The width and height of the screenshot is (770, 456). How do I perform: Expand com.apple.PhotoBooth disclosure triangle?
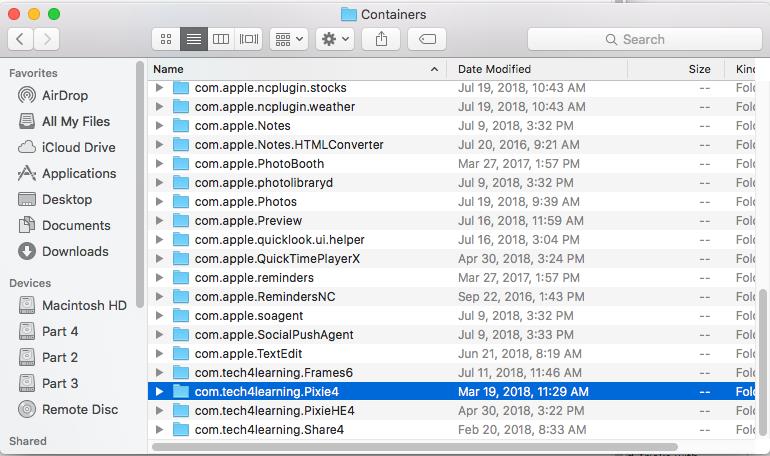point(159,163)
